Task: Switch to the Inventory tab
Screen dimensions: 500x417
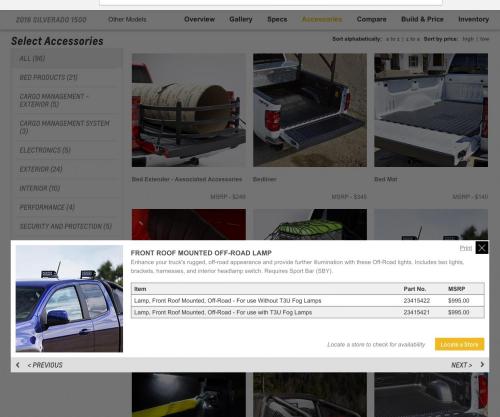Action: [x=473, y=19]
